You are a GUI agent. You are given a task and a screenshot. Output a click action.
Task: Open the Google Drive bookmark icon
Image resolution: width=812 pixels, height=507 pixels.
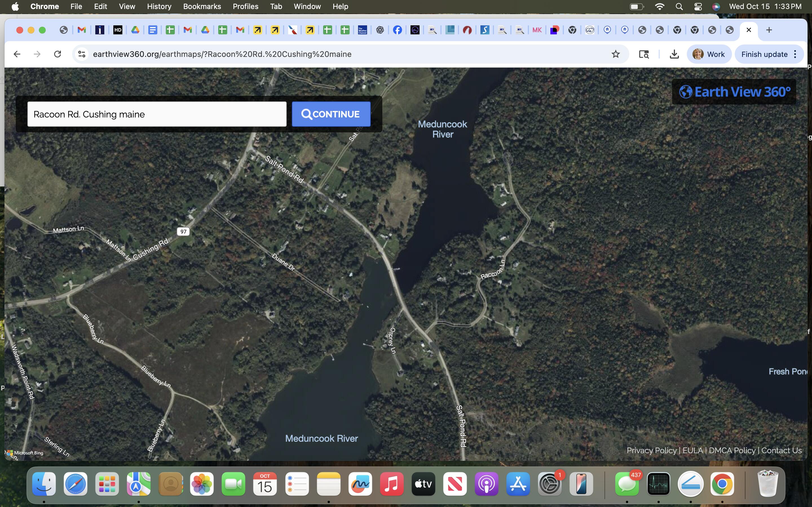(135, 30)
